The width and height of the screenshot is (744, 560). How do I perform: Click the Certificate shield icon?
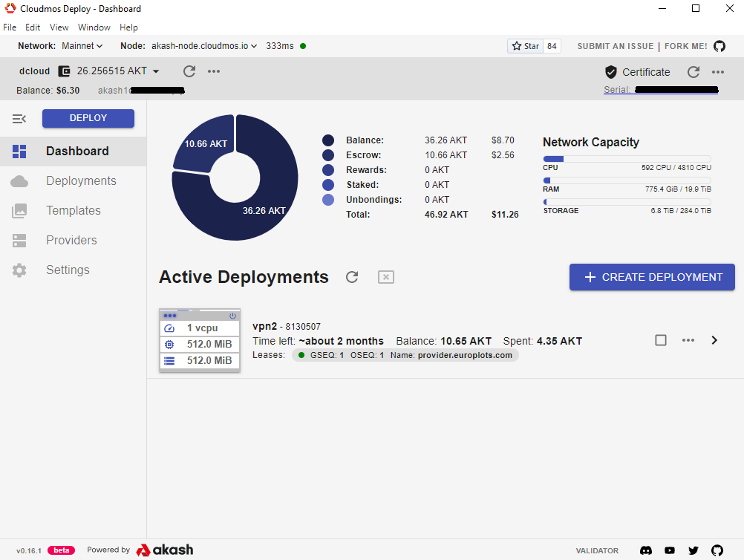(x=611, y=72)
